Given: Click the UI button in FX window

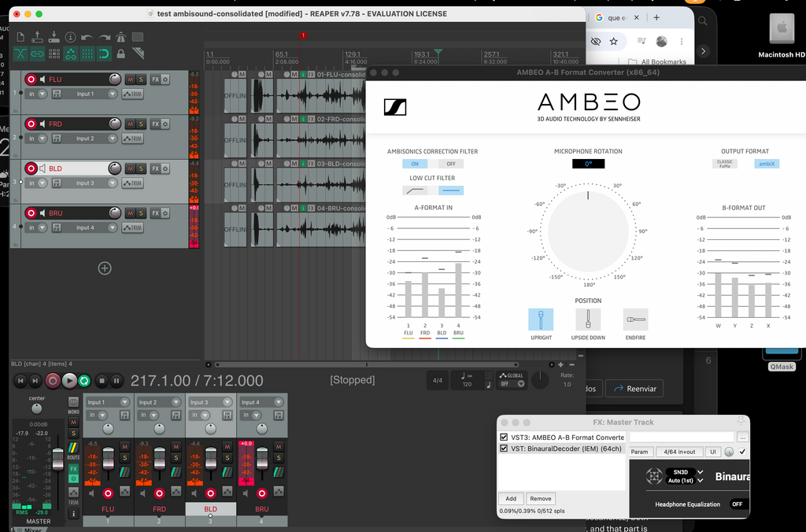Looking at the screenshot, I should [x=712, y=452].
